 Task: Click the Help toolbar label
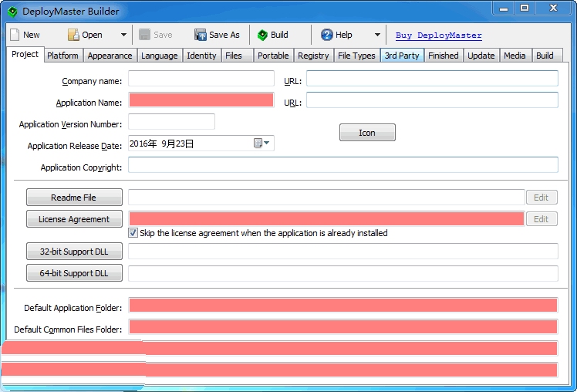point(344,35)
